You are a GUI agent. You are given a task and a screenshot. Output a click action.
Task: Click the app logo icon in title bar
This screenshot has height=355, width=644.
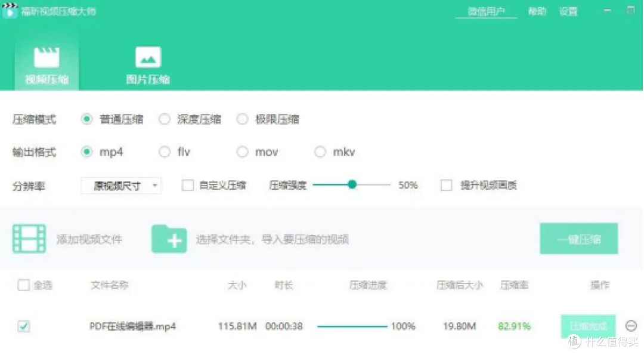click(x=10, y=10)
